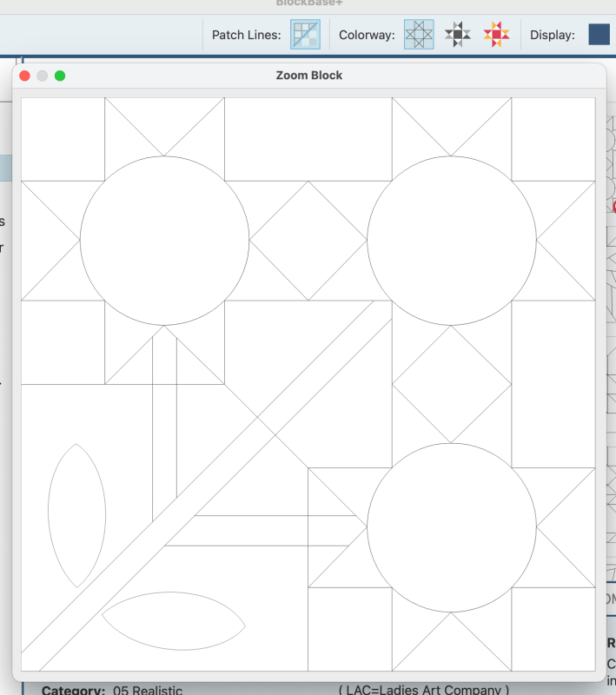Click the top-left circle patch
This screenshot has width=616, height=695.
coord(164,241)
